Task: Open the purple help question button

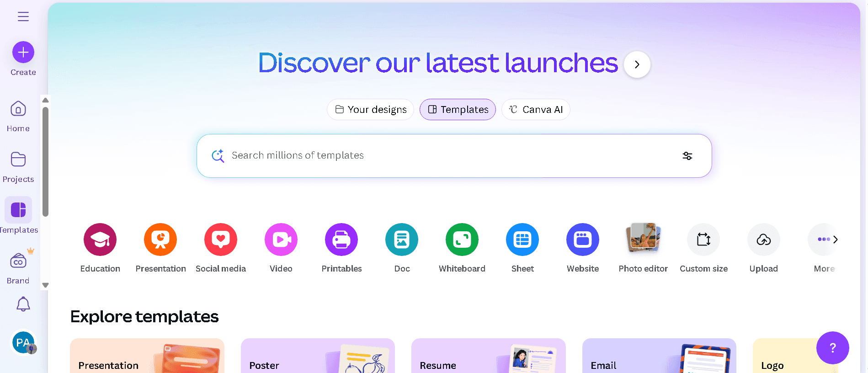Action: click(833, 348)
